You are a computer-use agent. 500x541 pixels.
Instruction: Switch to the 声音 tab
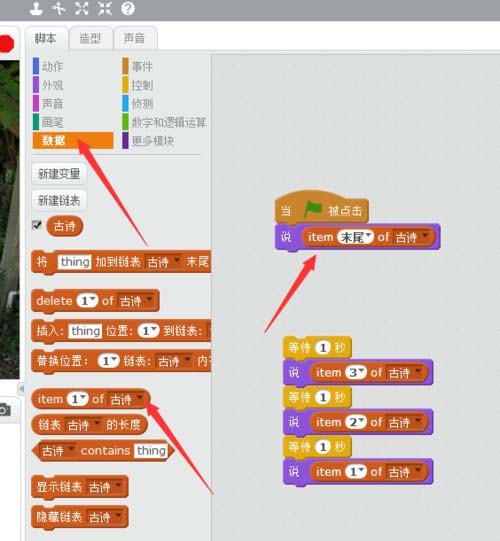pos(135,38)
